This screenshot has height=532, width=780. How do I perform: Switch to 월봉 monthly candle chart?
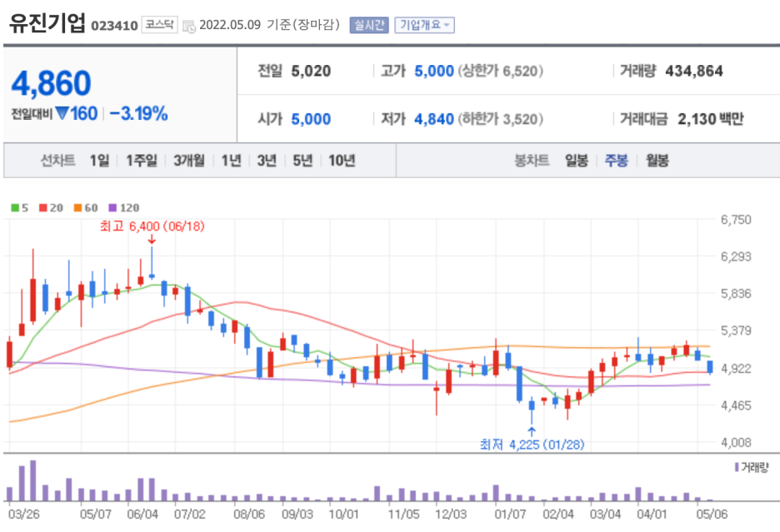click(657, 160)
